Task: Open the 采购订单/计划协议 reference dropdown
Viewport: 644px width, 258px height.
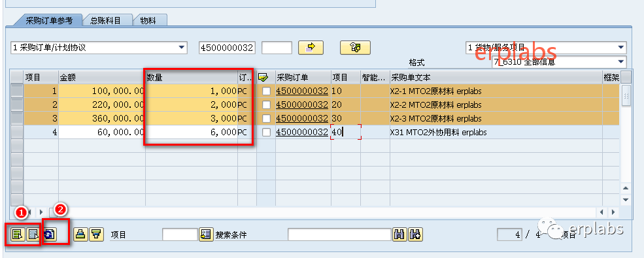Action: (x=99, y=48)
